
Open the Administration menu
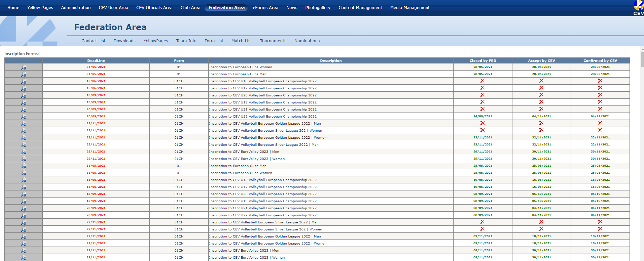[x=76, y=7]
